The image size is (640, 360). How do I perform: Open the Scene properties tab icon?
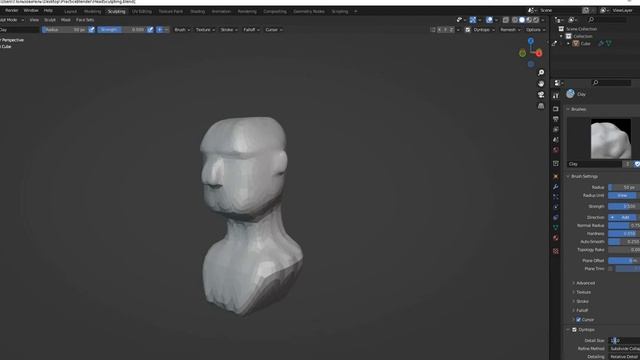click(x=556, y=140)
